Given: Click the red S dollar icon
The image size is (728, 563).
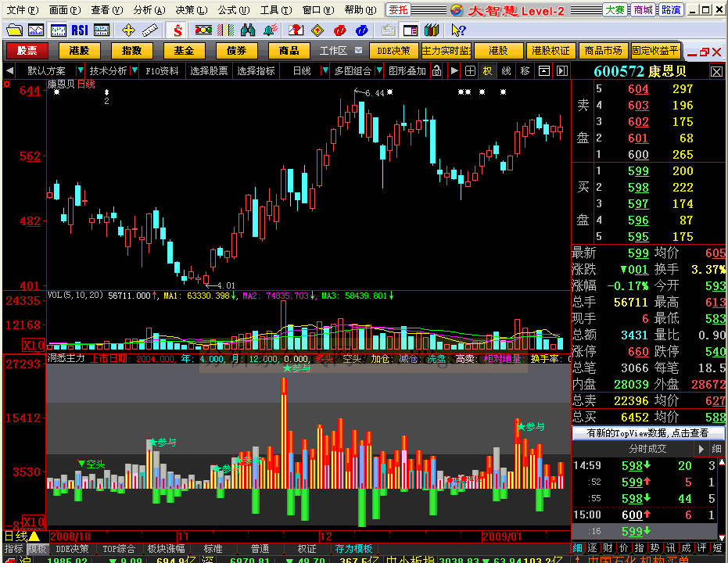Looking at the screenshot, I should [x=178, y=30].
